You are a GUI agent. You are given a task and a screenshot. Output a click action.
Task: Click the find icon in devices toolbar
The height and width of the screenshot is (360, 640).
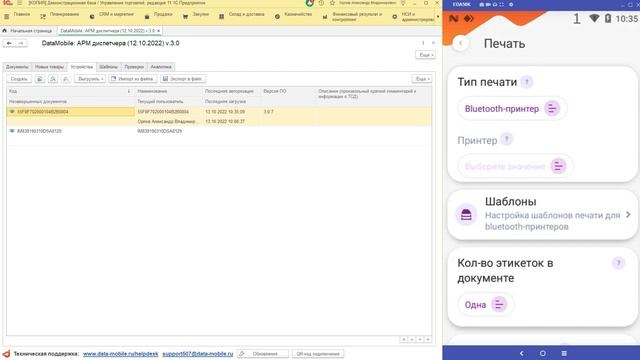53,79
